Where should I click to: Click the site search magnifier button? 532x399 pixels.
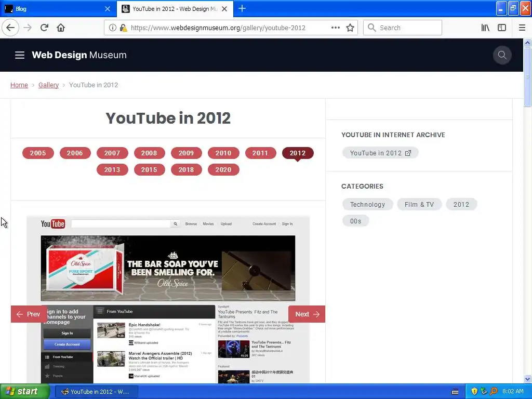502,55
